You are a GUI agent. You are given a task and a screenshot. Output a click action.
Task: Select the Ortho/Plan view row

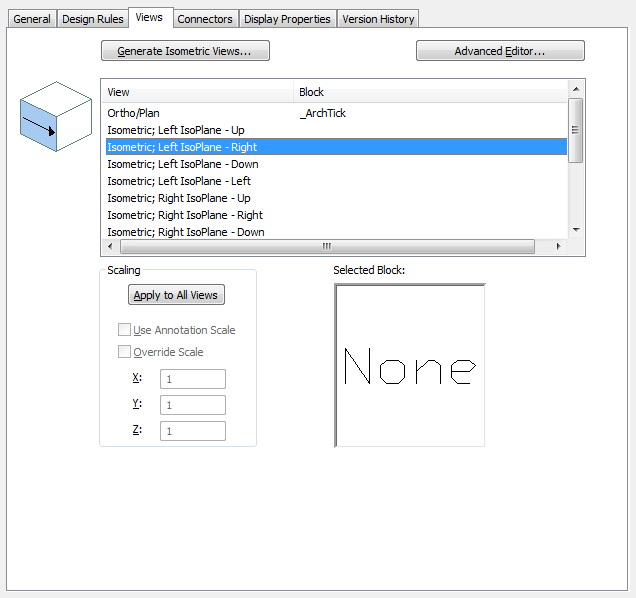point(336,113)
